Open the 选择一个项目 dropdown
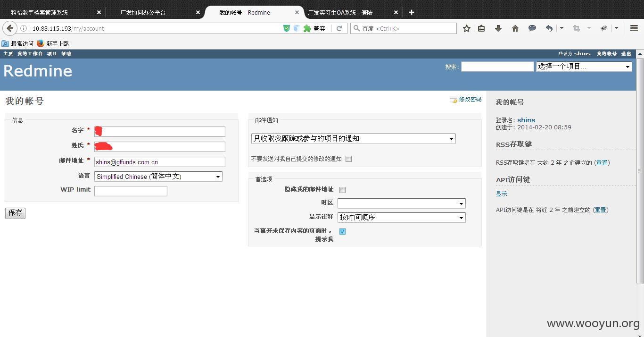Image resolution: width=644 pixels, height=337 pixels. click(x=584, y=67)
